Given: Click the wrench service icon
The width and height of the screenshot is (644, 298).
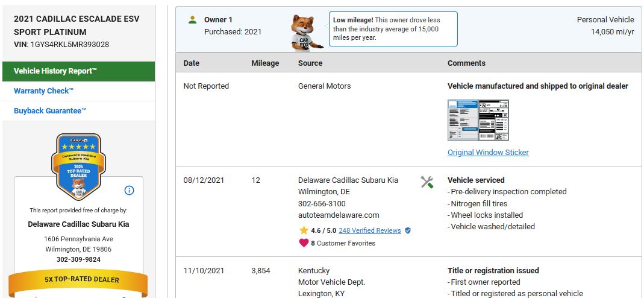Looking at the screenshot, I should 427,182.
